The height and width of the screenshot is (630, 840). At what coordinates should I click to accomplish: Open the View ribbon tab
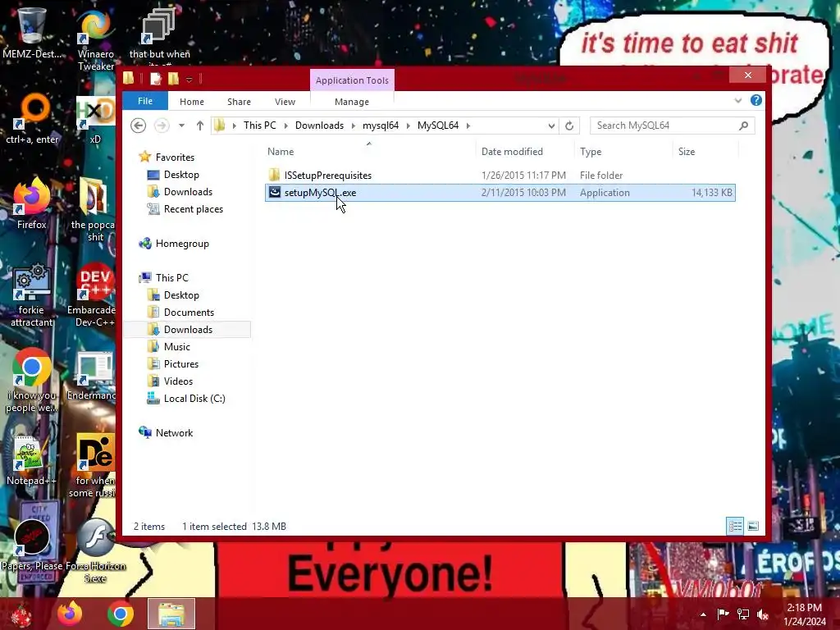285,101
